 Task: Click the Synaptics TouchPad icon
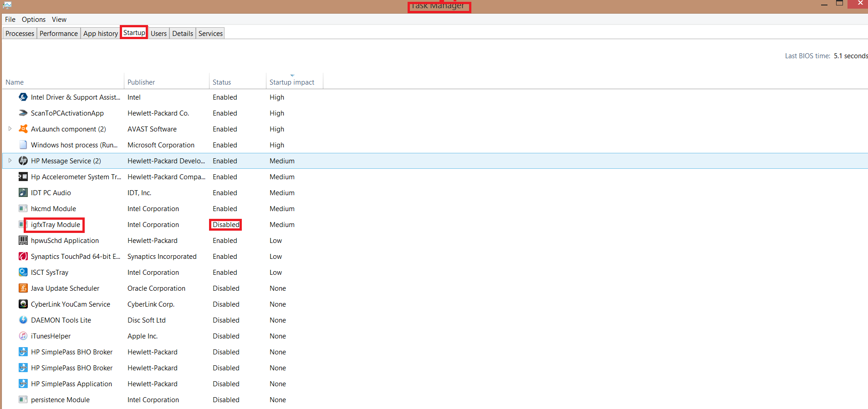click(x=23, y=256)
